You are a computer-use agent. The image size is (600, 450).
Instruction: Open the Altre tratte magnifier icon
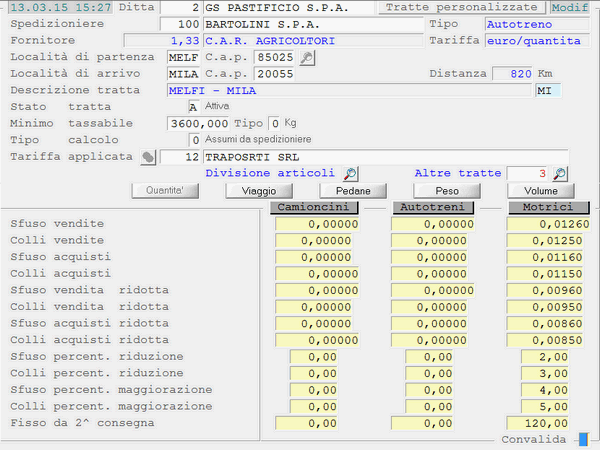(559, 174)
